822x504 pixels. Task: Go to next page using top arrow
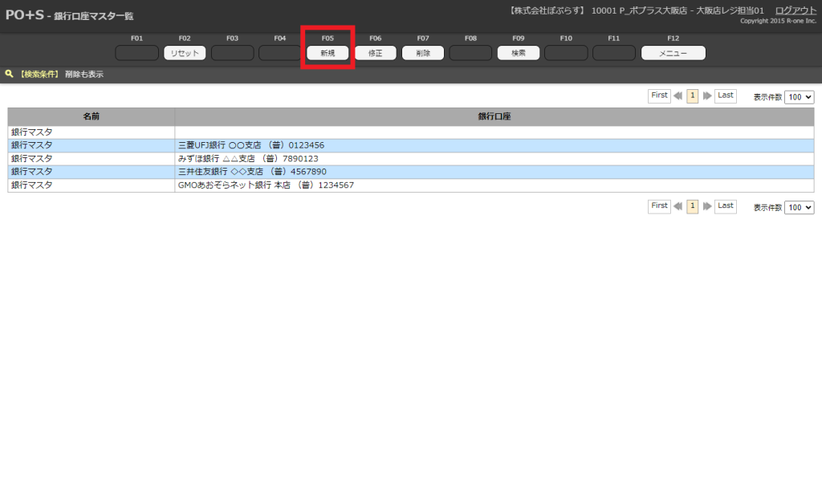point(707,96)
